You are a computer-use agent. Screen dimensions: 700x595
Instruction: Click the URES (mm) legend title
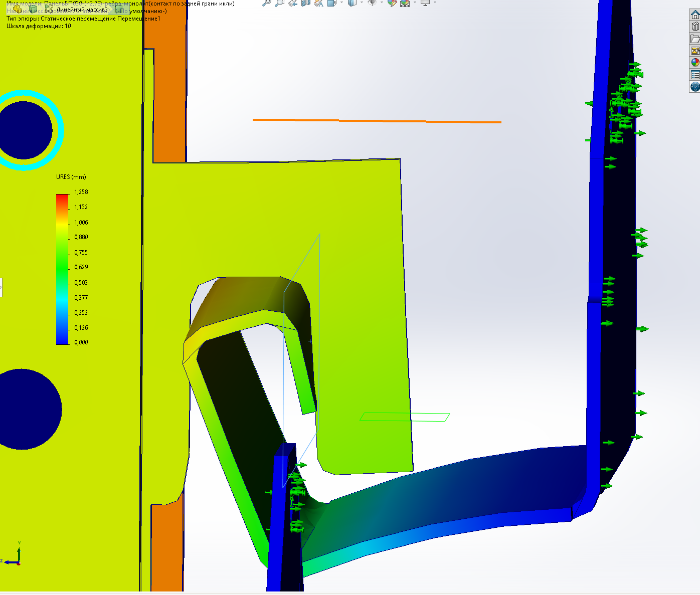[x=71, y=177]
